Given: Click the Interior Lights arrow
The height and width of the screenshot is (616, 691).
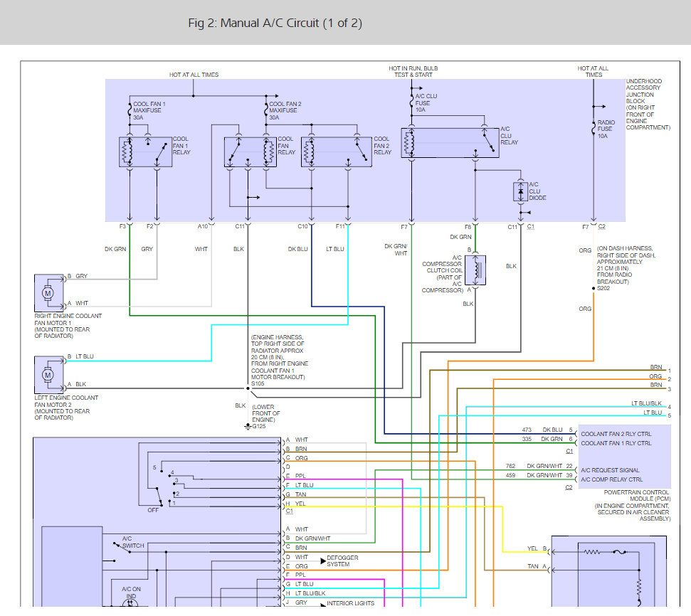Looking at the screenshot, I should 323,604.
